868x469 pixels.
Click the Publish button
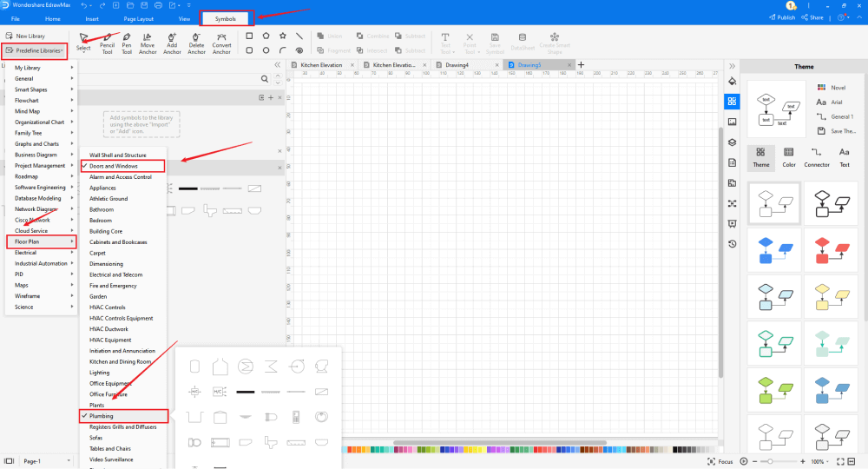coord(782,17)
